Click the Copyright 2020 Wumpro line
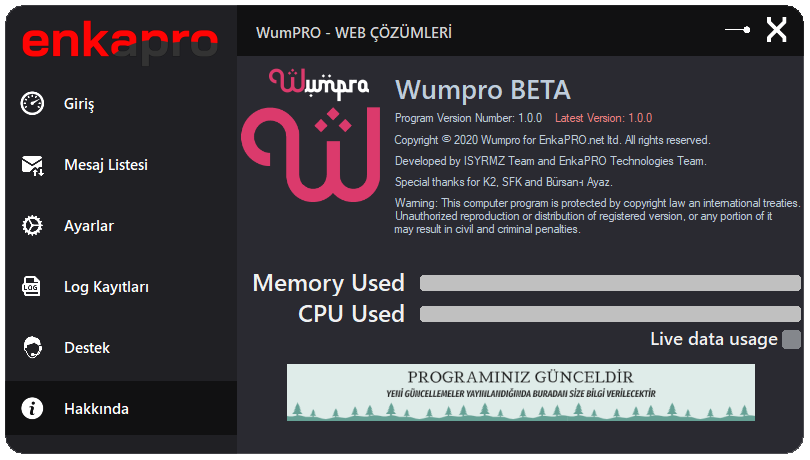The height and width of the screenshot is (460, 810). 552,140
